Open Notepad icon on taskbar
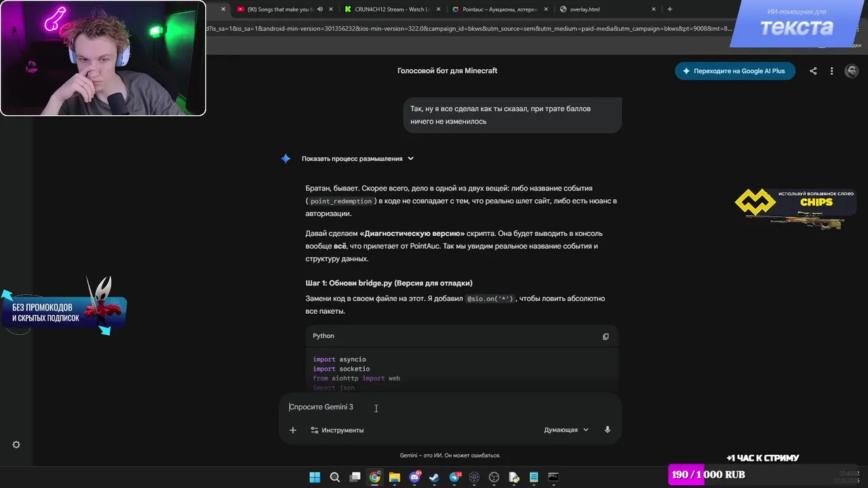The width and height of the screenshot is (868, 488). pos(534,477)
